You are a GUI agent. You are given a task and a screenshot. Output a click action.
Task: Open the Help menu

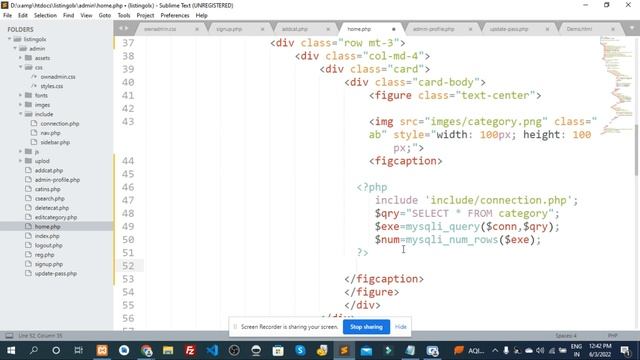click(202, 15)
